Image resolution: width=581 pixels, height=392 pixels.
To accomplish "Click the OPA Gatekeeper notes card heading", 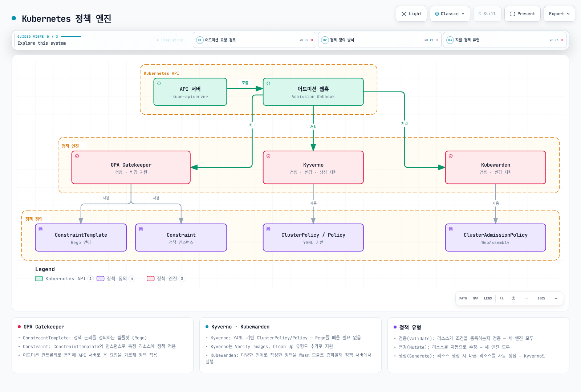I will (x=44, y=327).
